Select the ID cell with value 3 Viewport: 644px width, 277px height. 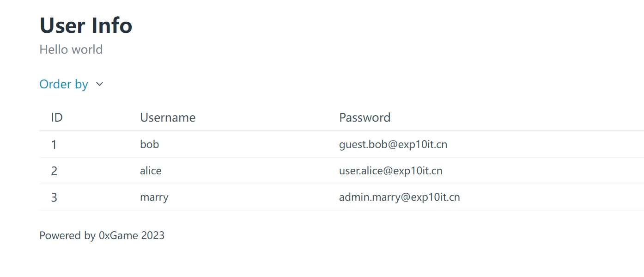coord(54,197)
